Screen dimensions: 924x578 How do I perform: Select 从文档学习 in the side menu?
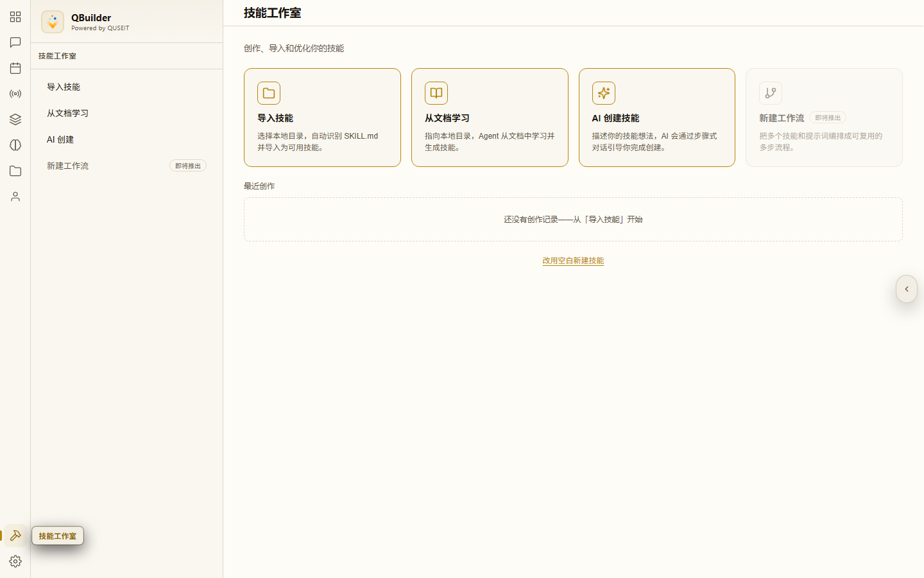(x=127, y=113)
